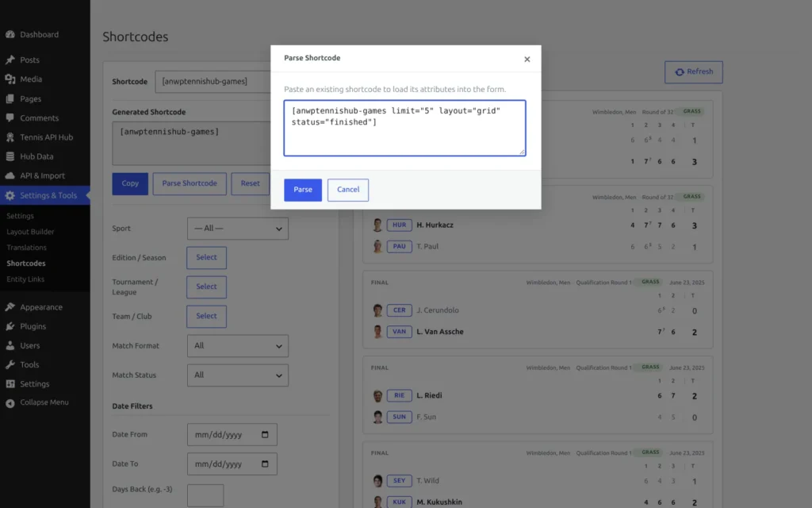This screenshot has width=812, height=508.
Task: Open the Match Status dropdown
Action: (238, 375)
